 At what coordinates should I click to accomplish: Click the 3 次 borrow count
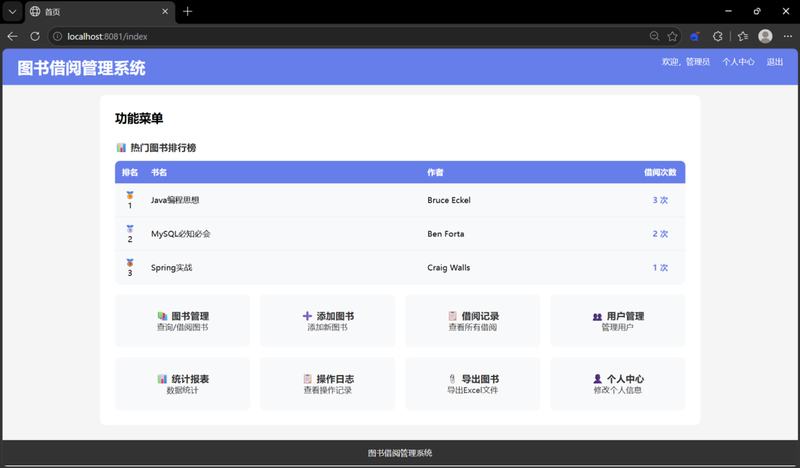[660, 200]
